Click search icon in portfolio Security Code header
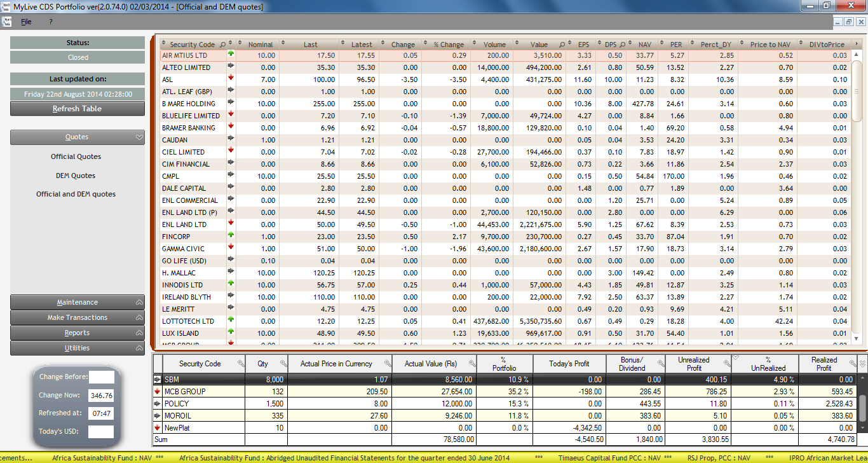Screen dimensions: 868x463 tap(241, 363)
